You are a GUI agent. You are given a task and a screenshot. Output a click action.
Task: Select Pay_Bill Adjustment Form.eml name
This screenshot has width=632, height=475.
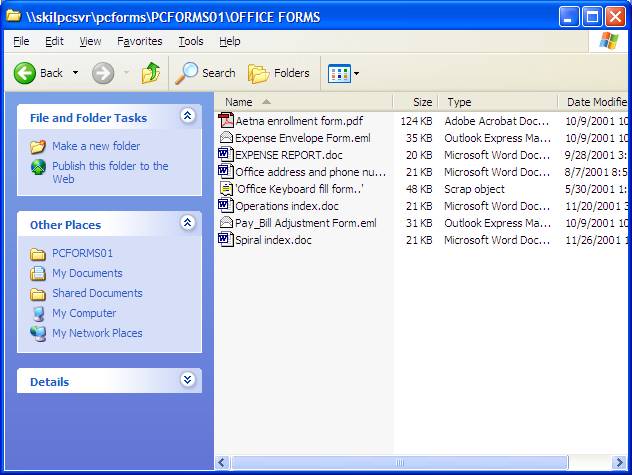point(306,223)
